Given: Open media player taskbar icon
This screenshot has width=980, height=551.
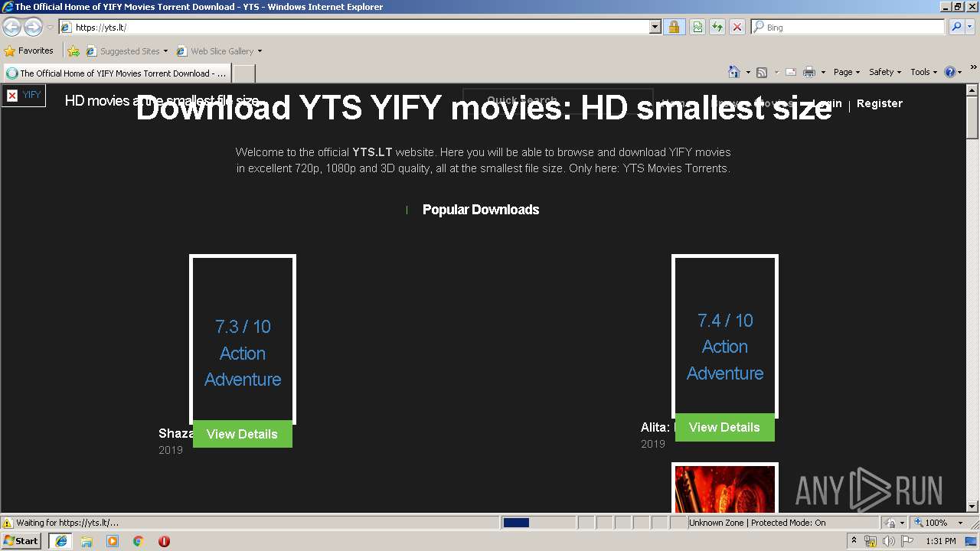Looking at the screenshot, I should click(113, 541).
